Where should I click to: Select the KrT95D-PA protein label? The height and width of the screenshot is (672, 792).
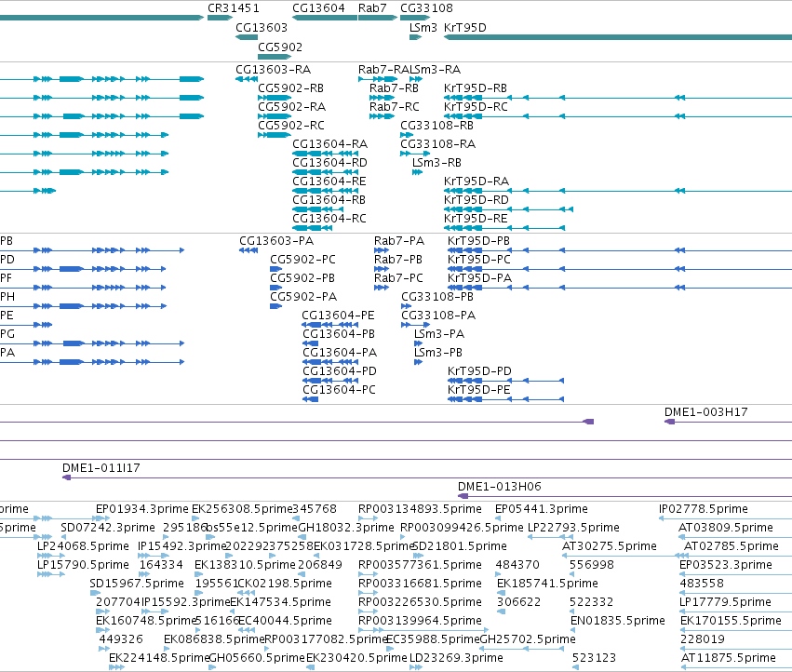point(479,278)
